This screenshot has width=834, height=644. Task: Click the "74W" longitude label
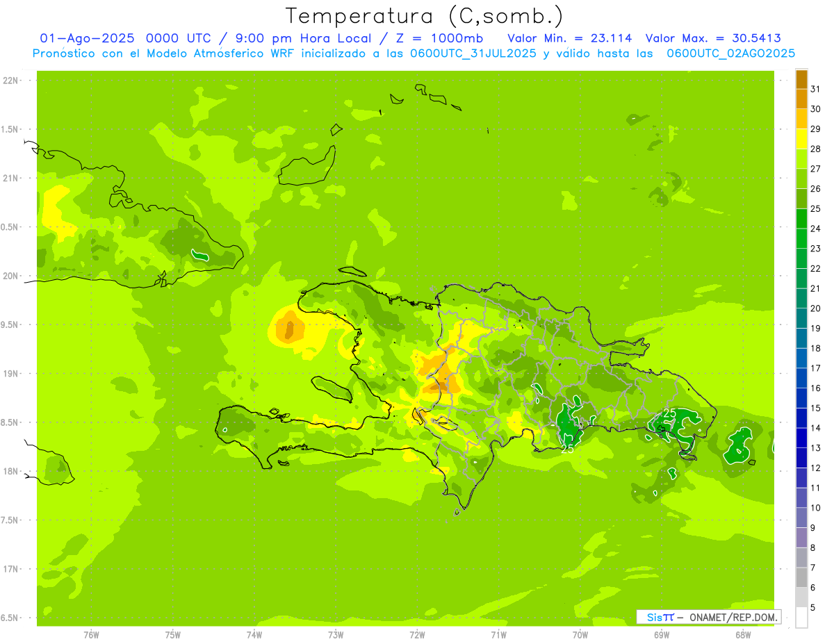(x=254, y=634)
